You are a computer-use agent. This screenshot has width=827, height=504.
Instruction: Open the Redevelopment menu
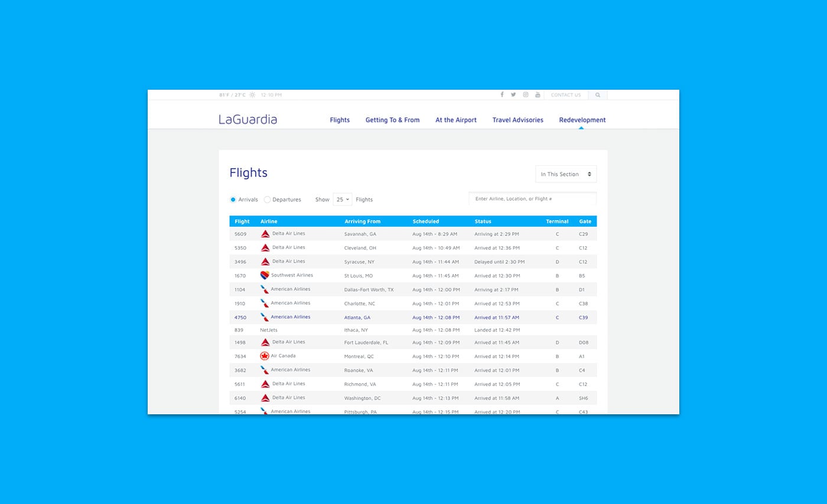pos(582,120)
